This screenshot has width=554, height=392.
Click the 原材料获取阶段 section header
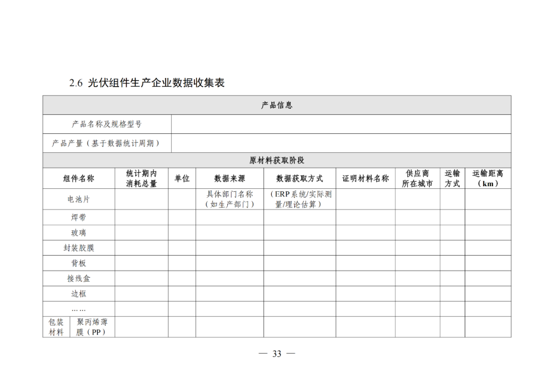tap(276, 161)
